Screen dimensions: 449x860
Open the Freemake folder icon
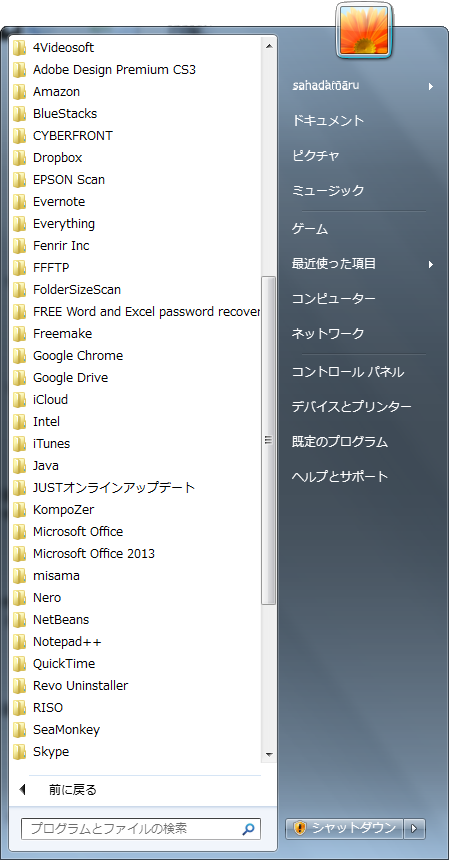(x=19, y=333)
